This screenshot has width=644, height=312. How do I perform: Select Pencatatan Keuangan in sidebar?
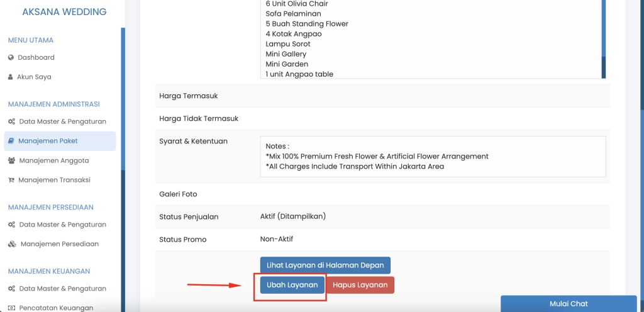tap(56, 308)
